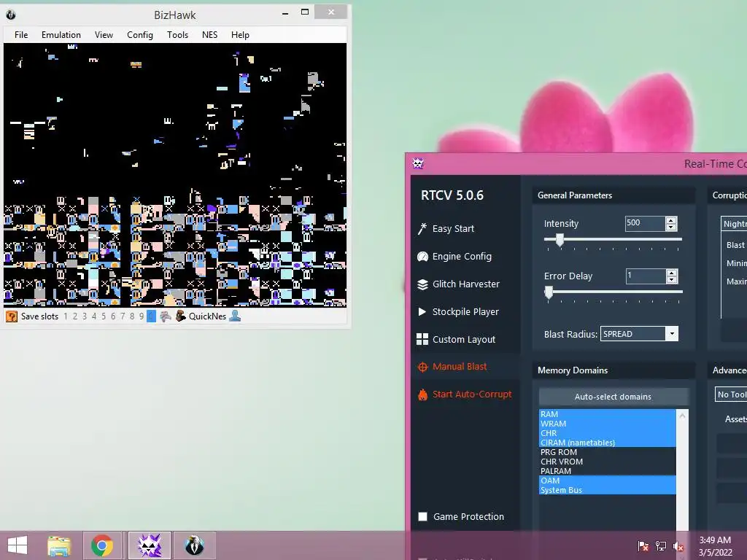Open the Blast Radius dropdown

coord(672,334)
